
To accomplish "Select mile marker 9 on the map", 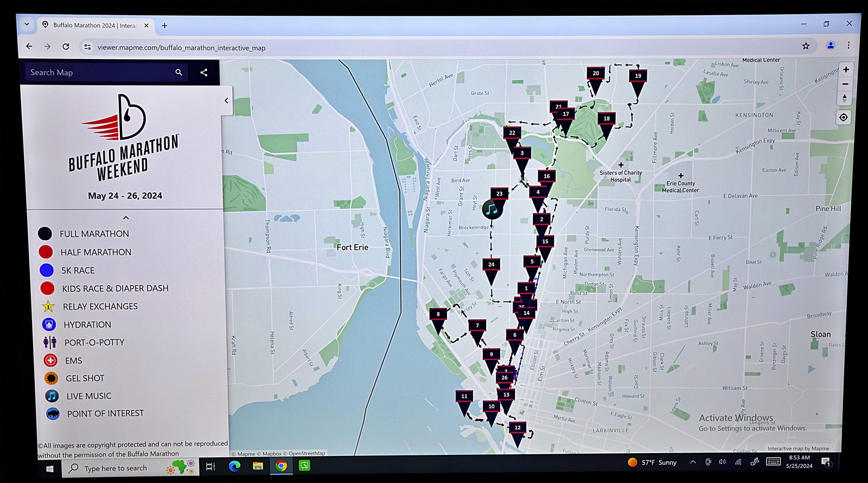I will click(491, 360).
